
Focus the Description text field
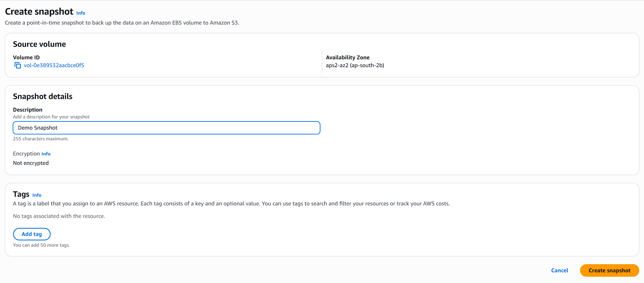[166, 128]
